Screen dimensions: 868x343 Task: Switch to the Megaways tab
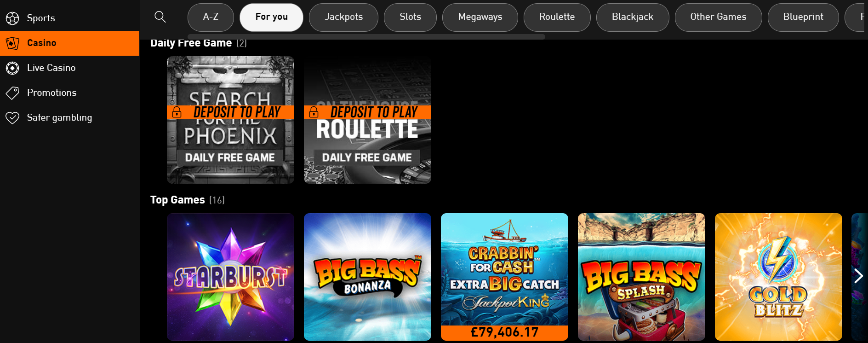(x=480, y=17)
